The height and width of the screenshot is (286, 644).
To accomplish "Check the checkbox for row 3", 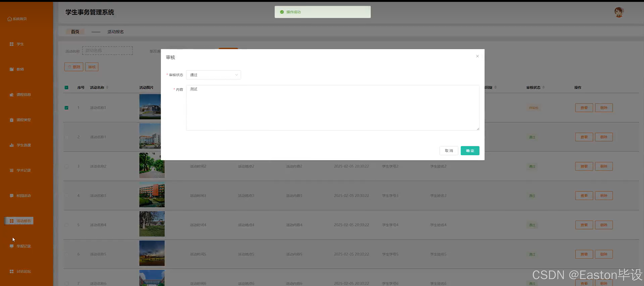I will tap(67, 166).
